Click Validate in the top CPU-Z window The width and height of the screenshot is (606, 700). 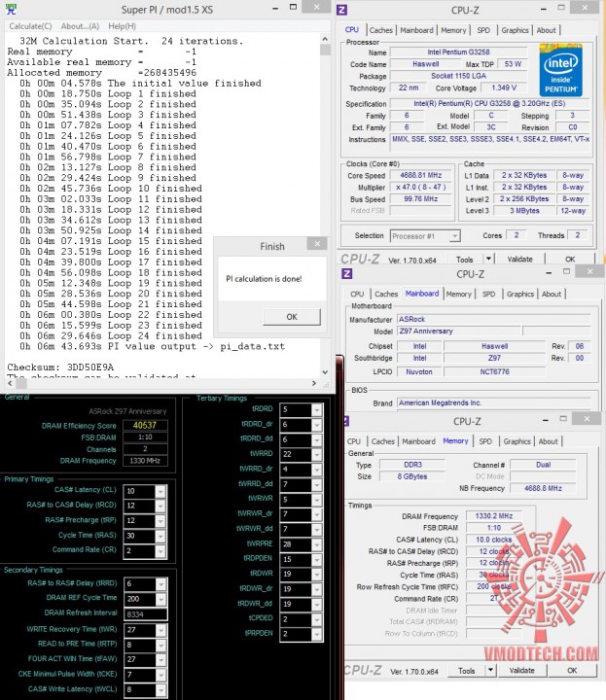[519, 259]
